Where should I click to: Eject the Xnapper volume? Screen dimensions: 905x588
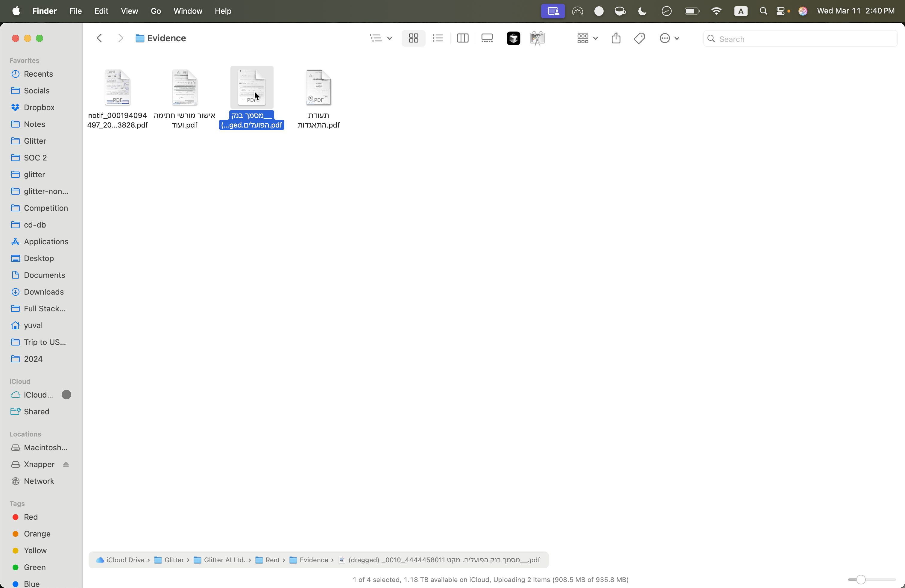[x=66, y=464]
